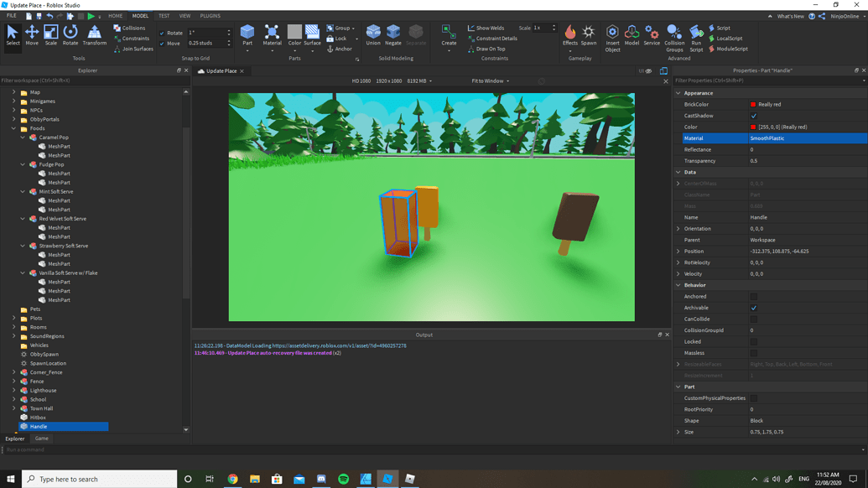Expand the Position property
The height and width of the screenshot is (488, 868).
678,252
